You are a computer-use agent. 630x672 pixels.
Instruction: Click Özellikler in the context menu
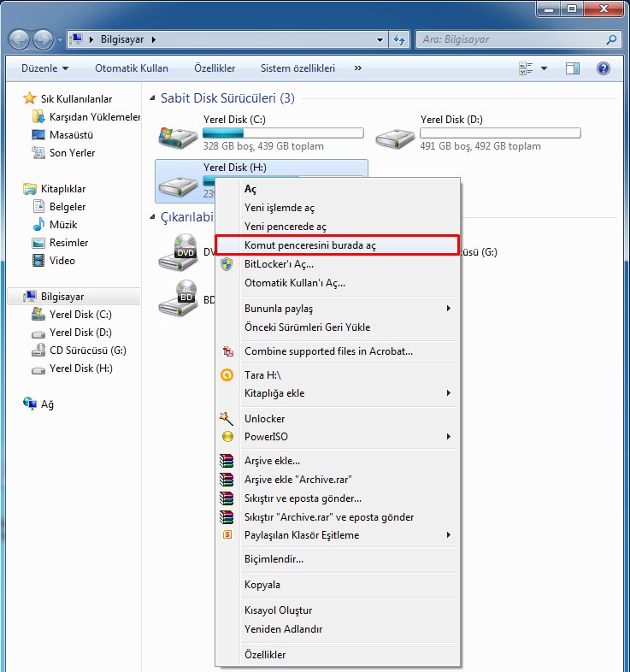tap(265, 655)
